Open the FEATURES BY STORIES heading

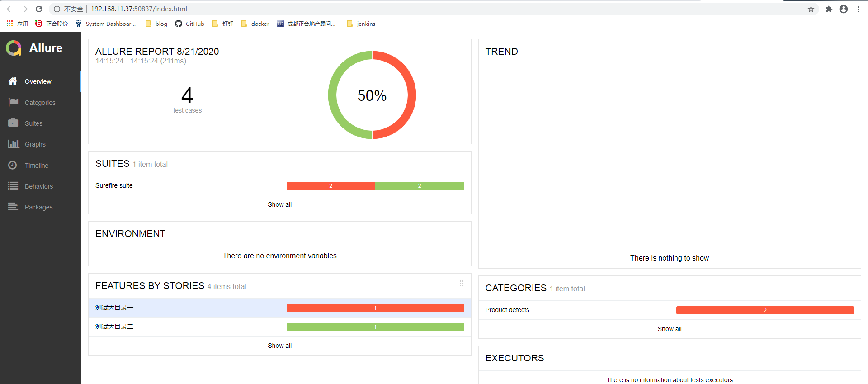coord(150,286)
